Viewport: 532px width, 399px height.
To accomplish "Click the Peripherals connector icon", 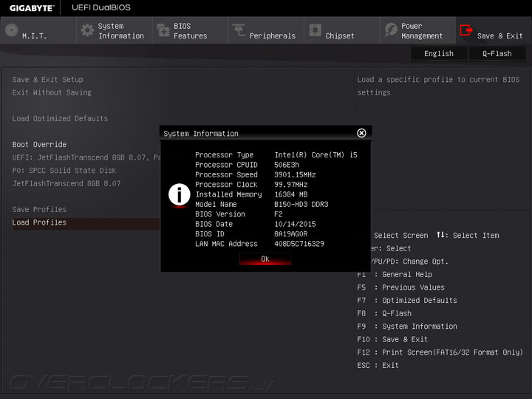I will (239, 30).
